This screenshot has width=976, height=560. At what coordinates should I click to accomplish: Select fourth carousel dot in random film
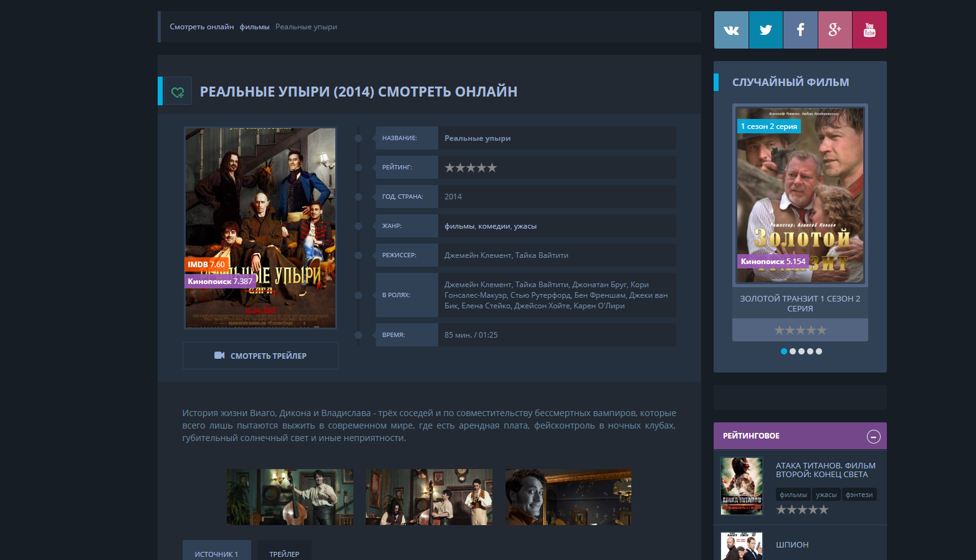pos(810,351)
